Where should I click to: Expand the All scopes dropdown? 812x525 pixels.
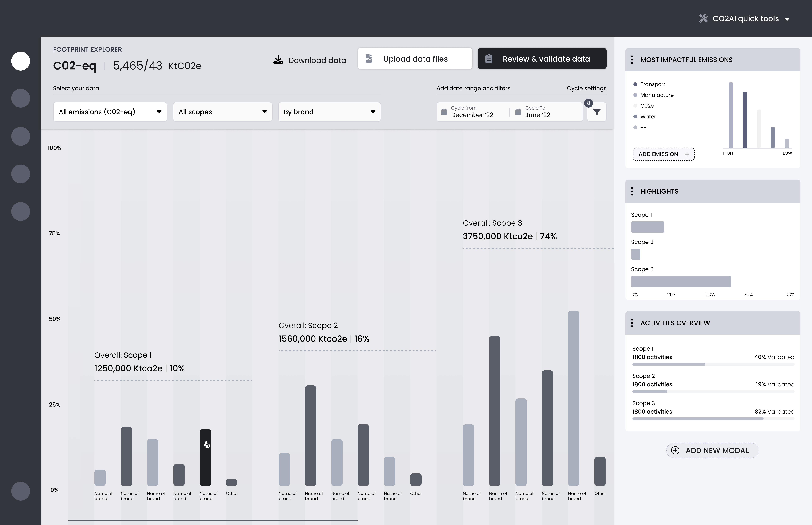pyautogui.click(x=223, y=112)
